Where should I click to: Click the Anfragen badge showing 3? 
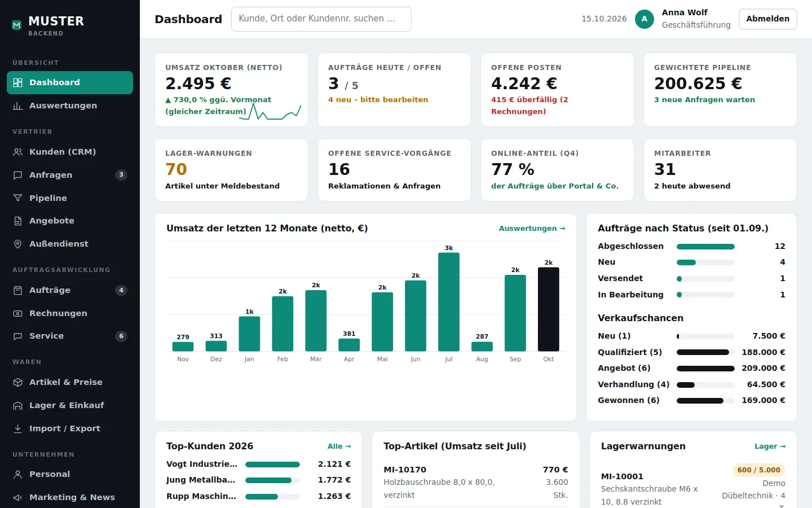tap(121, 175)
